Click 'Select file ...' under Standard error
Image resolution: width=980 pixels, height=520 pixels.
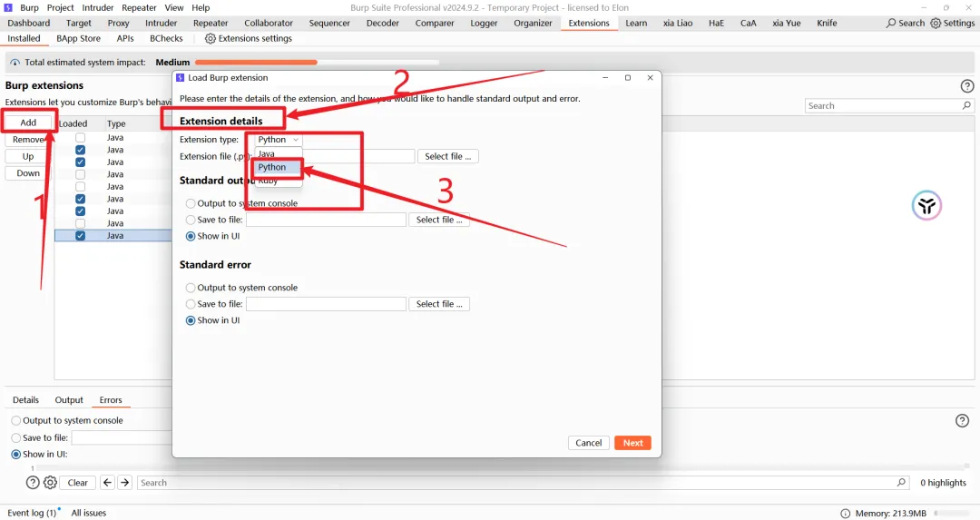[439, 304]
